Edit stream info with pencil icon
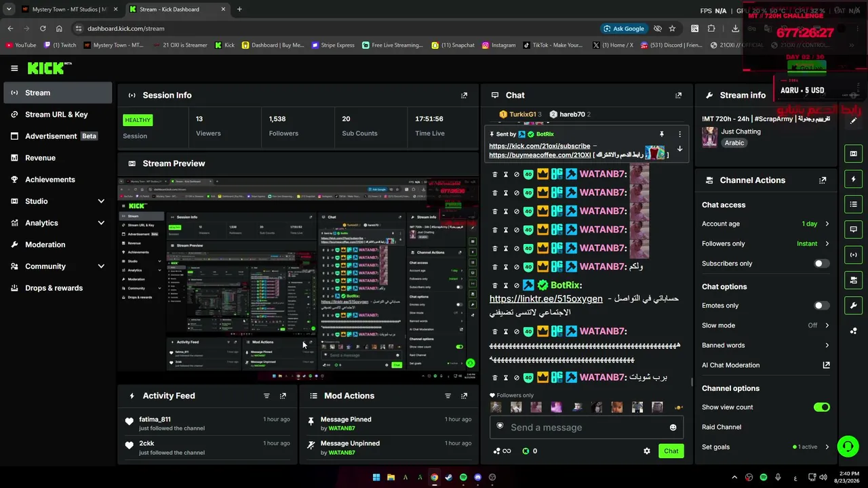The image size is (868, 488). tap(854, 121)
